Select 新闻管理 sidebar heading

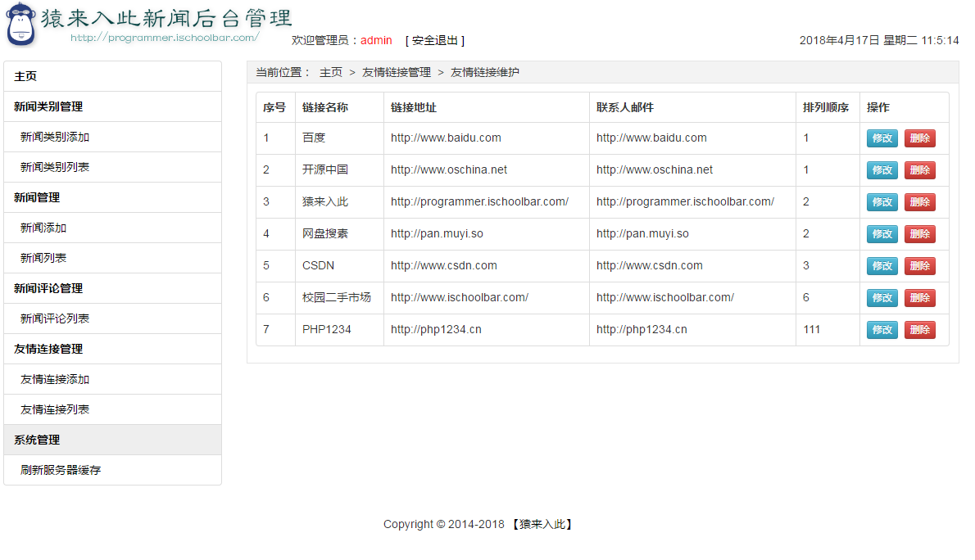(112, 197)
